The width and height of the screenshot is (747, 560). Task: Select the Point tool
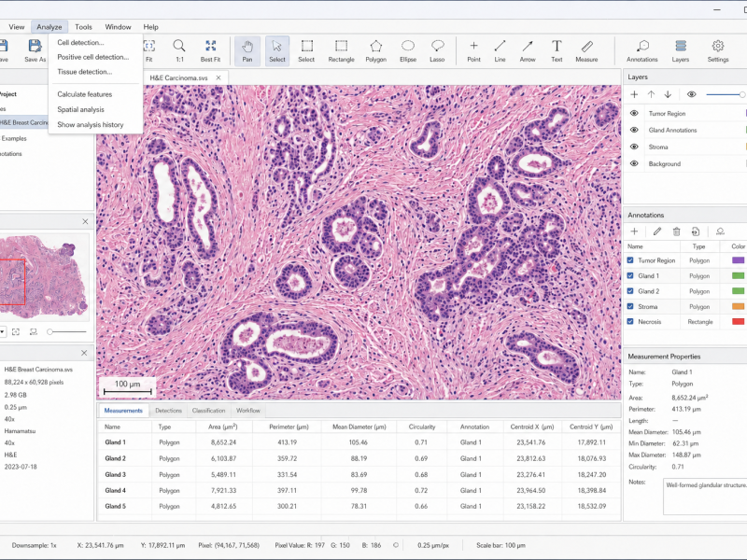473,50
